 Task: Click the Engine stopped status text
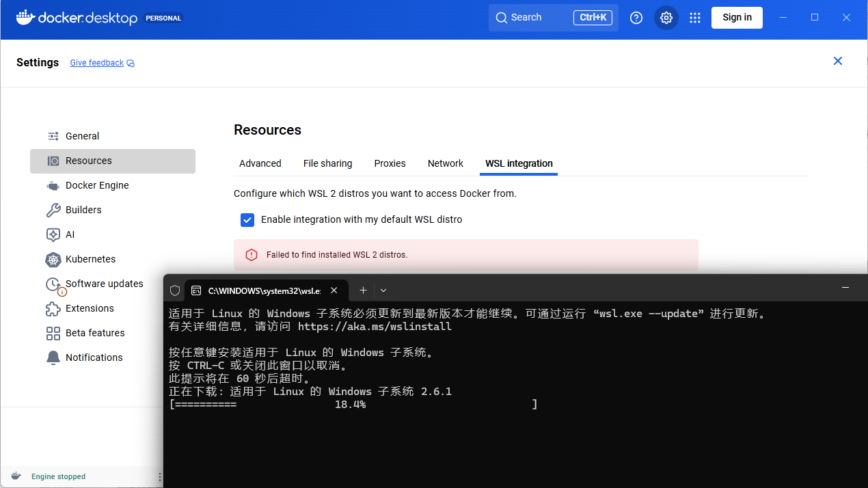(59, 476)
